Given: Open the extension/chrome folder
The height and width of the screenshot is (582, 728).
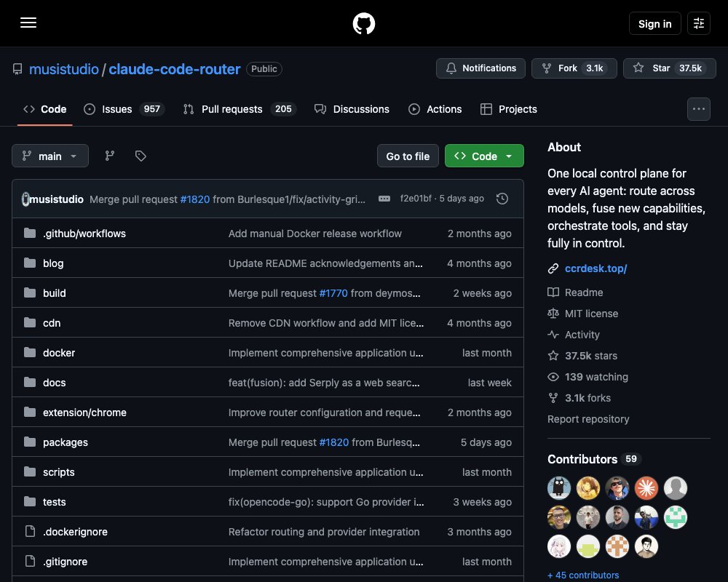Looking at the screenshot, I should click(84, 412).
